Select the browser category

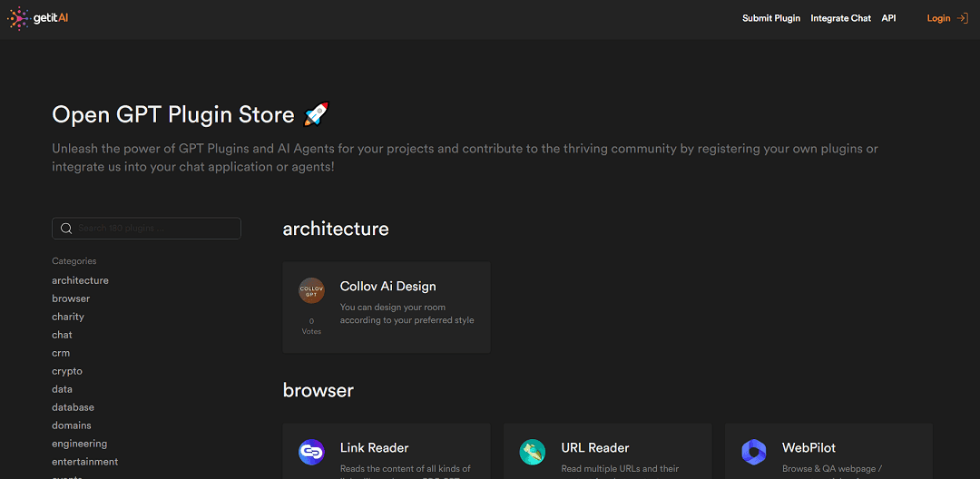[x=71, y=298]
